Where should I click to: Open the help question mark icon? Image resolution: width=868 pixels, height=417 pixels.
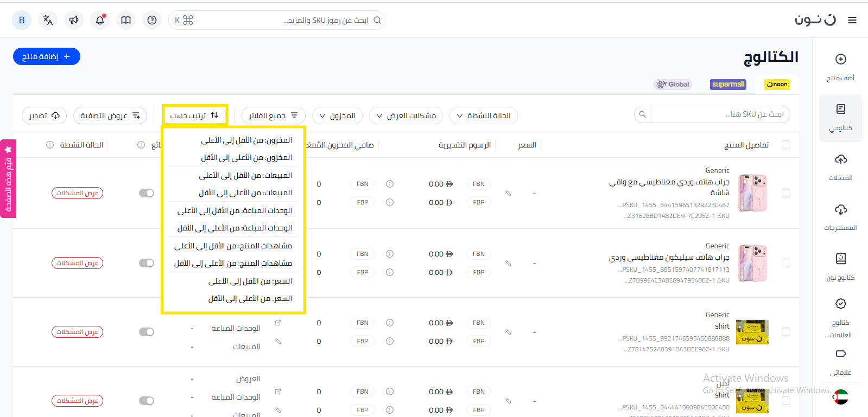pyautogui.click(x=152, y=20)
